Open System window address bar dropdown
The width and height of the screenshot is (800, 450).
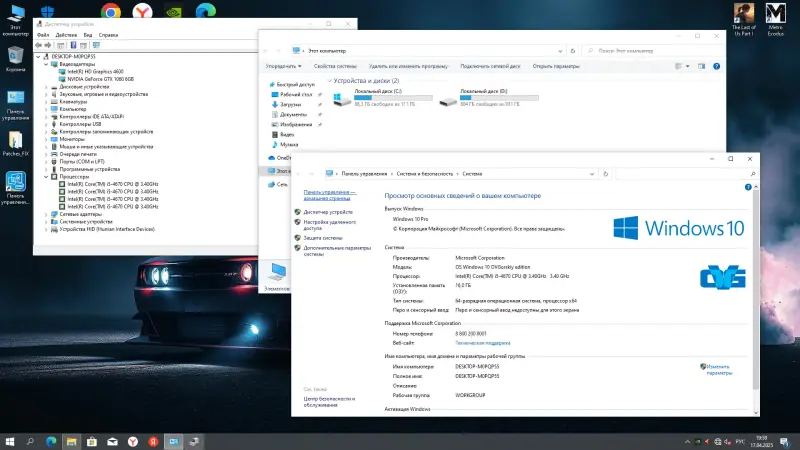pyautogui.click(x=592, y=174)
